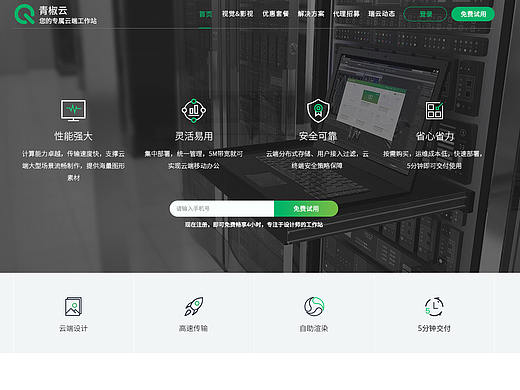520x390 pixels.
Task: Click the 自助渲染 sphere icon
Action: tap(314, 306)
